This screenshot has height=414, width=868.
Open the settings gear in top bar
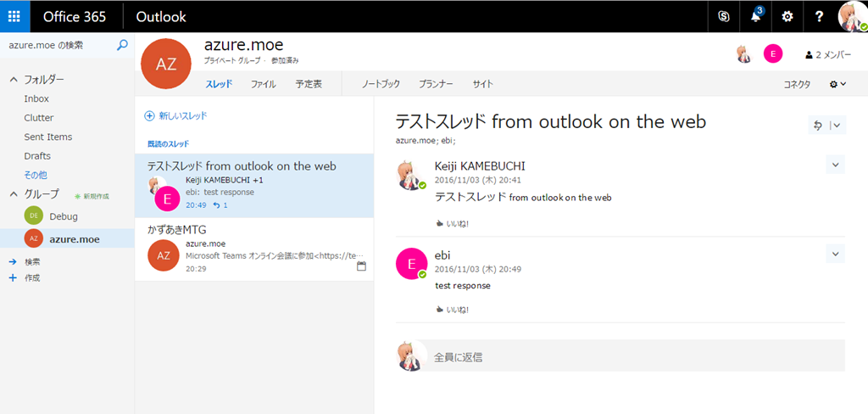(x=787, y=17)
